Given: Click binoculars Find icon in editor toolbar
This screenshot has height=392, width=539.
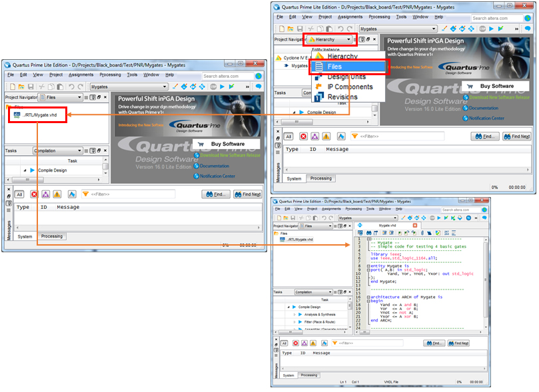Looking at the screenshot, I should point(368,233).
